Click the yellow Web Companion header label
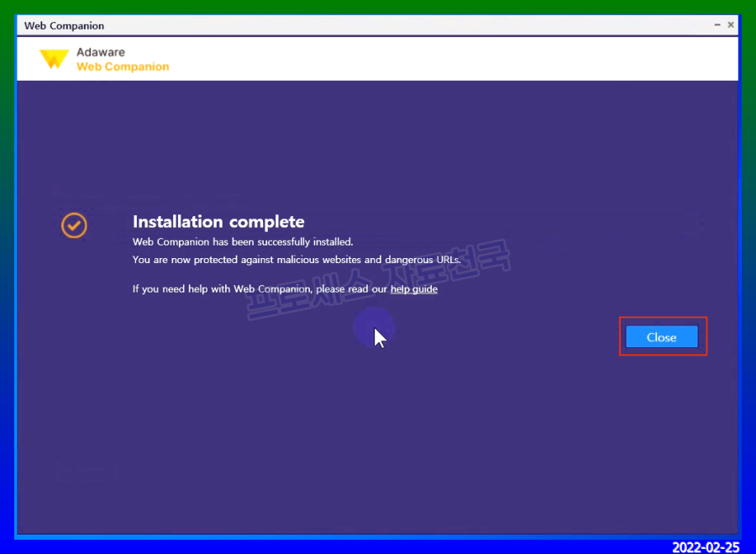This screenshot has width=756, height=554. click(123, 66)
